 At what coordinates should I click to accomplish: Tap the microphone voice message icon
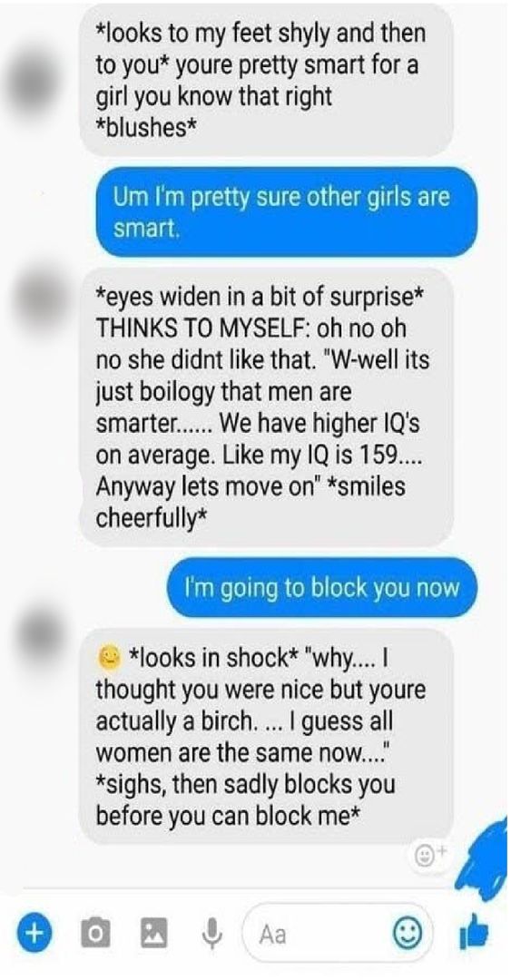pyautogui.click(x=211, y=934)
